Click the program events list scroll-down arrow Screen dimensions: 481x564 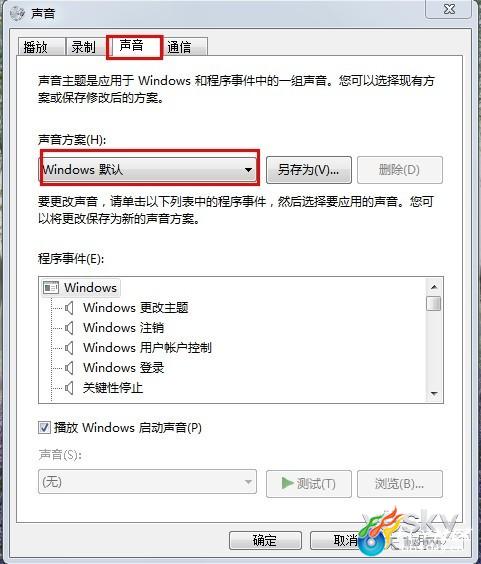point(434,394)
